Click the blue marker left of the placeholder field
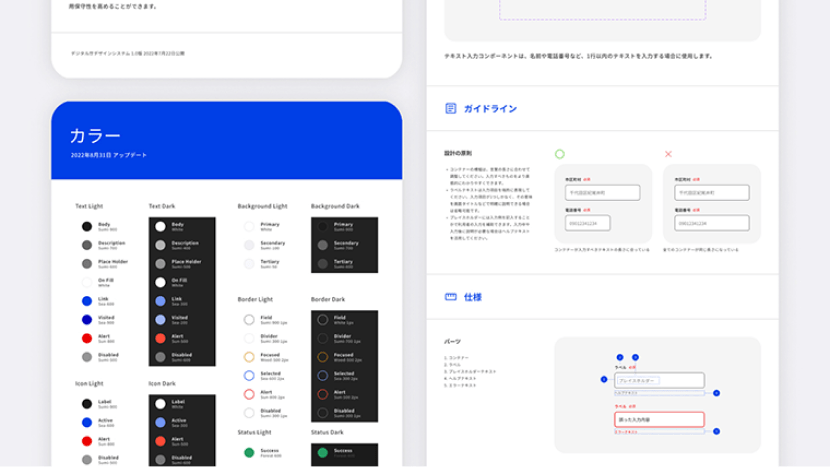 (x=604, y=380)
